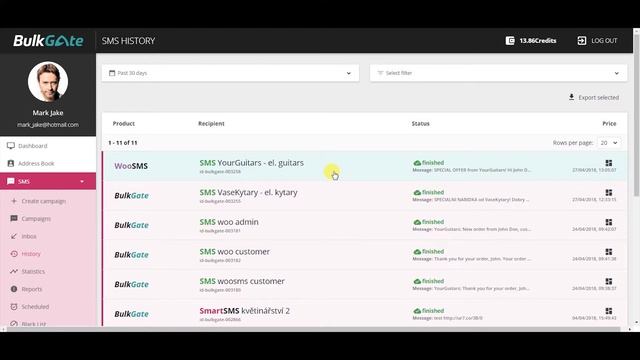Screen dimensions: 640x360
Task: Open the SMS woo customer row
Action: (x=364, y=255)
